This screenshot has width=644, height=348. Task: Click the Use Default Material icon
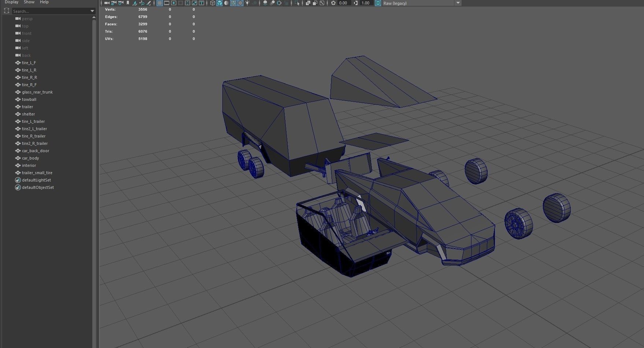tap(226, 3)
